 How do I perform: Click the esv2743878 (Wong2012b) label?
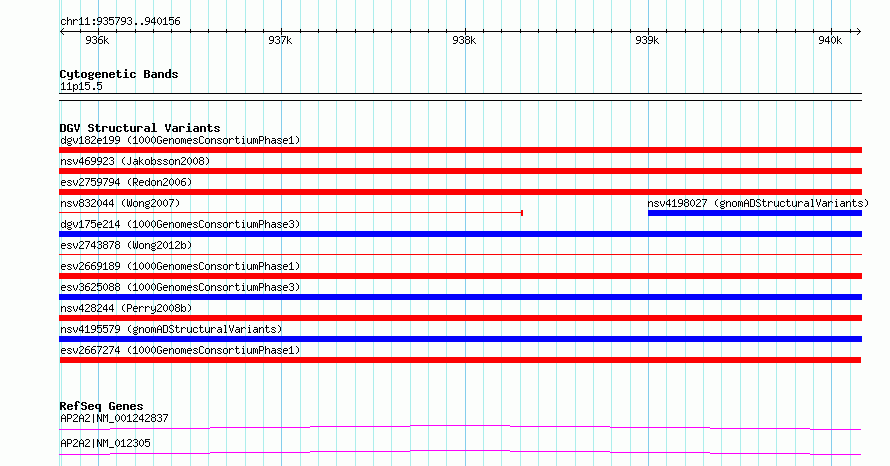[126, 245]
